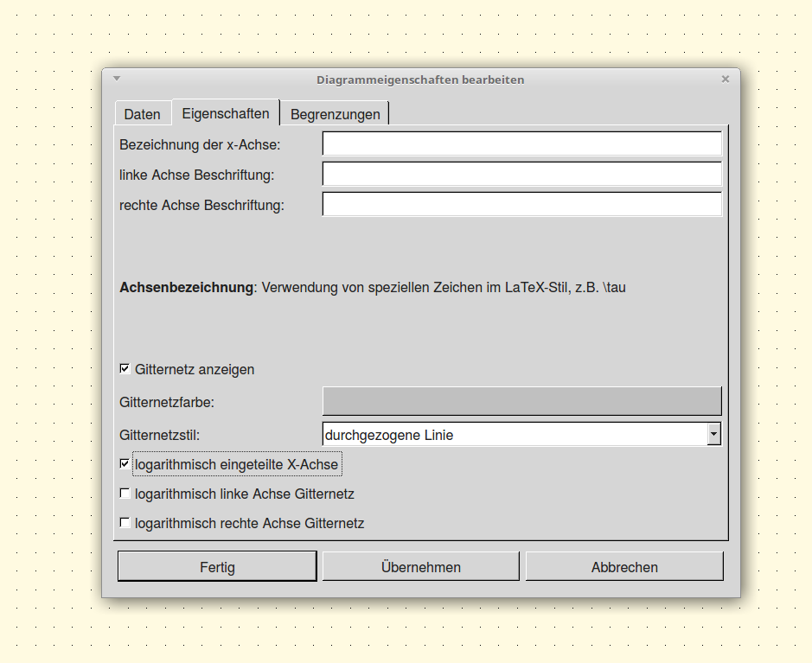Click the Gitternetzstil label
This screenshot has width=812, height=663.
(x=159, y=436)
